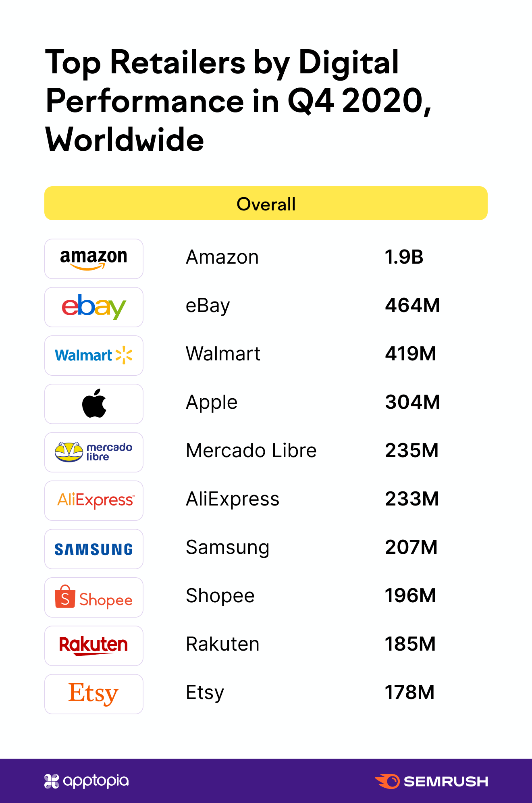Screen dimensions: 532x803
Task: Click the Walmart 419M value
Action: point(411,354)
